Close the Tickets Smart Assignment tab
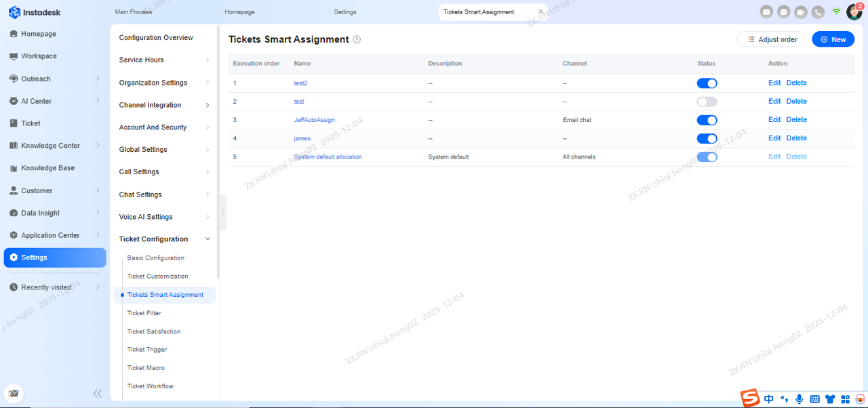Viewport: 868px width, 408px height. 540,12
